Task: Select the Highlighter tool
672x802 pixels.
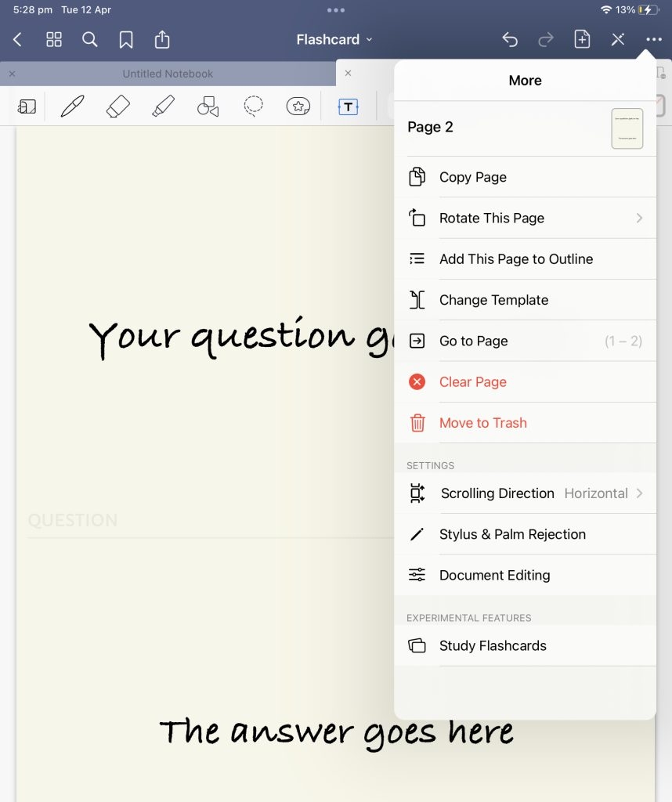Action: pyautogui.click(x=163, y=106)
